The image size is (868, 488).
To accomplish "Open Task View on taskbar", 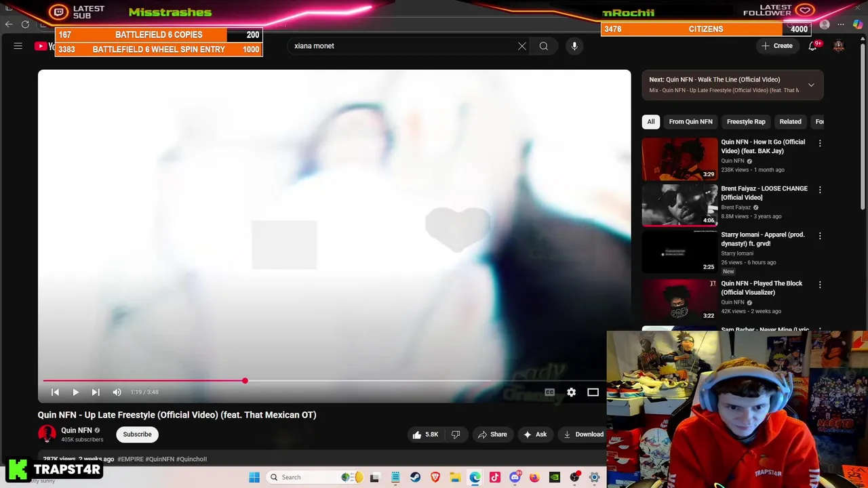I will coord(374,478).
